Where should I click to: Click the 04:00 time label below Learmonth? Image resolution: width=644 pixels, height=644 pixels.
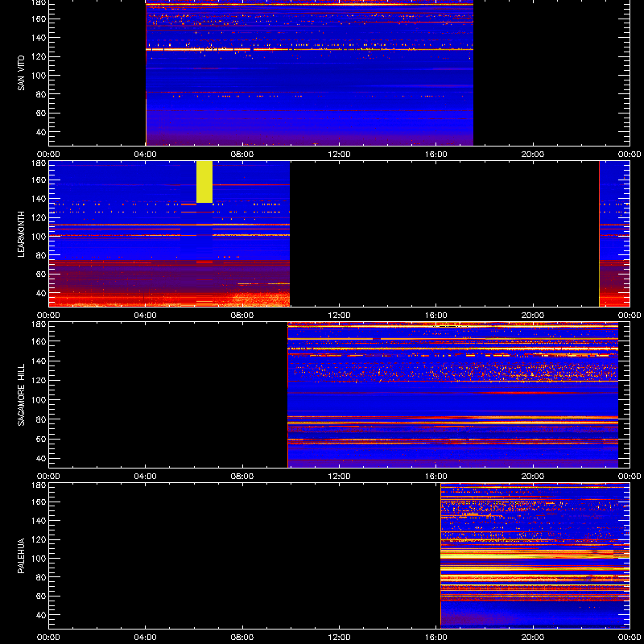[146, 316]
